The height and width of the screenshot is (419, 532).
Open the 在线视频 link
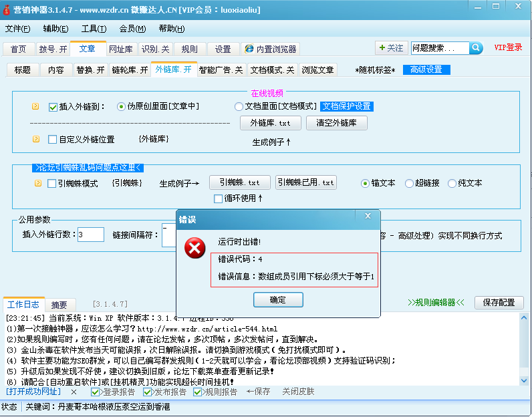click(x=267, y=94)
